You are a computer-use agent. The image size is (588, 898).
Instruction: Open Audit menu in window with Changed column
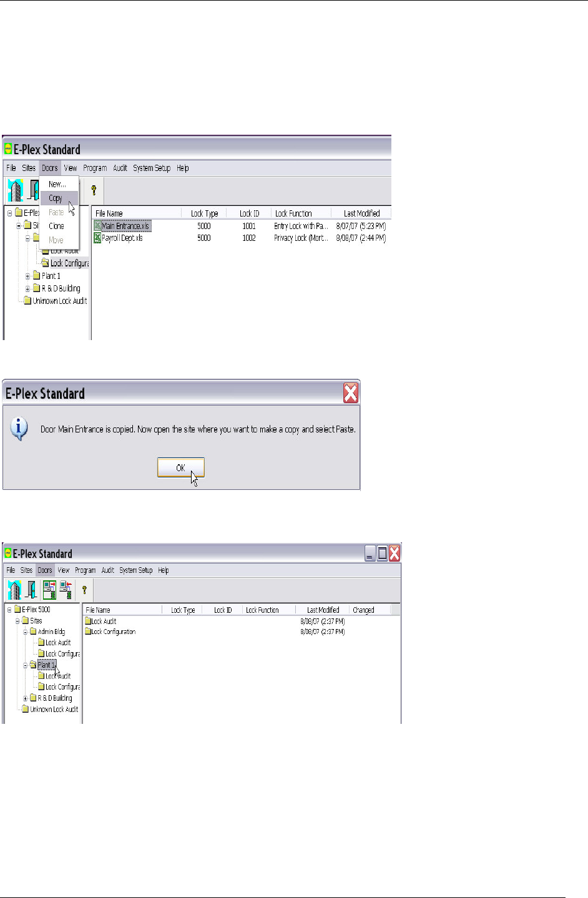point(108,570)
